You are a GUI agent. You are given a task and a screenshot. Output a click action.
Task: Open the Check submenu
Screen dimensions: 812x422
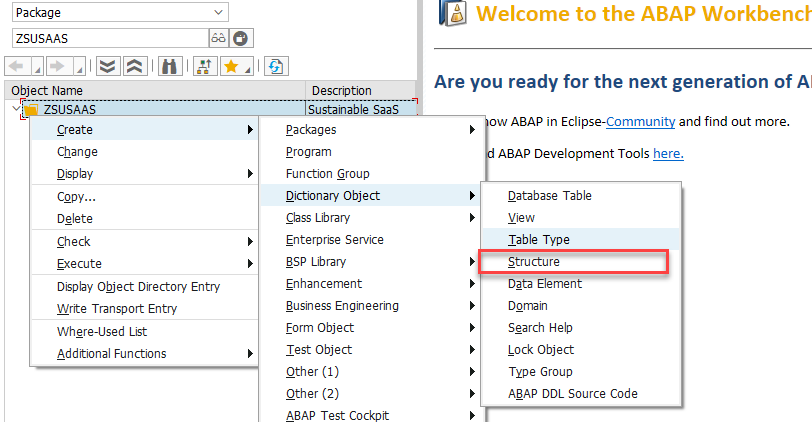point(144,241)
